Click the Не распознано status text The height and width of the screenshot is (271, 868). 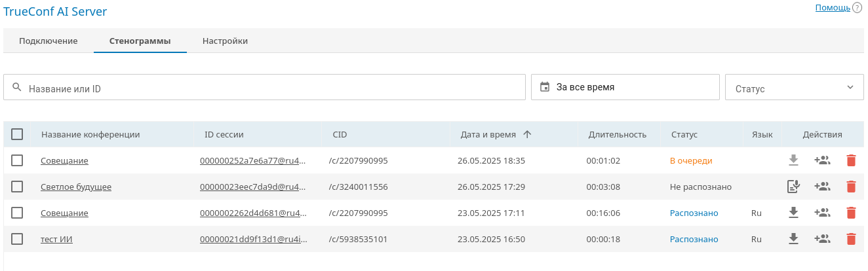pos(700,187)
